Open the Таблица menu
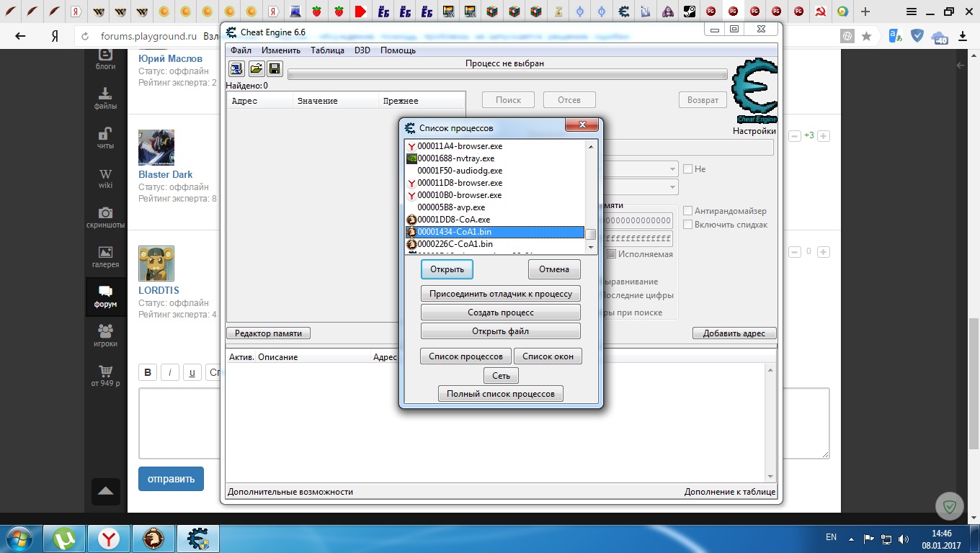 [x=327, y=50]
